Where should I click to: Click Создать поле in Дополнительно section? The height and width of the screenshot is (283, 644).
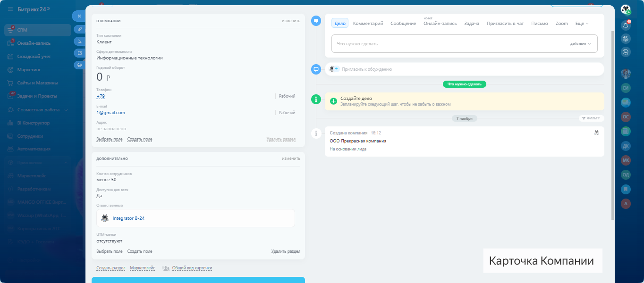pyautogui.click(x=140, y=252)
